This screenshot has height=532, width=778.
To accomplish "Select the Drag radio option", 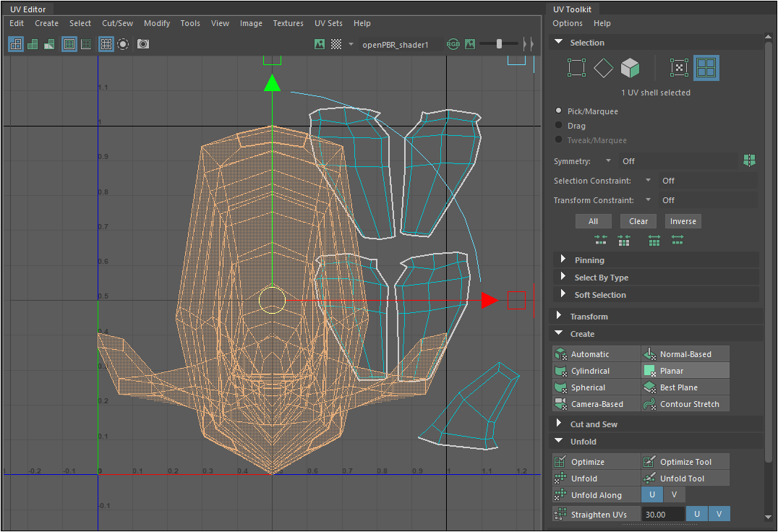I will [x=559, y=126].
